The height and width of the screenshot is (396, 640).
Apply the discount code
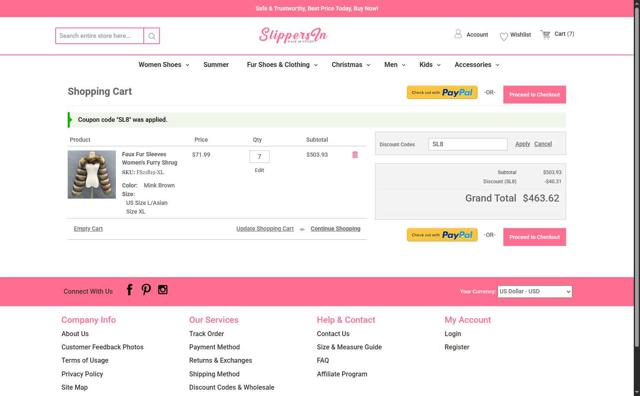(522, 144)
